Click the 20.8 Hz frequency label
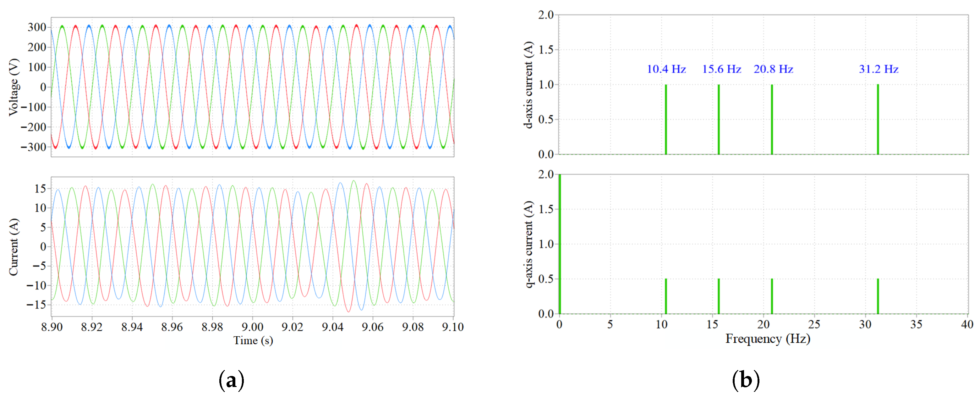 point(773,69)
